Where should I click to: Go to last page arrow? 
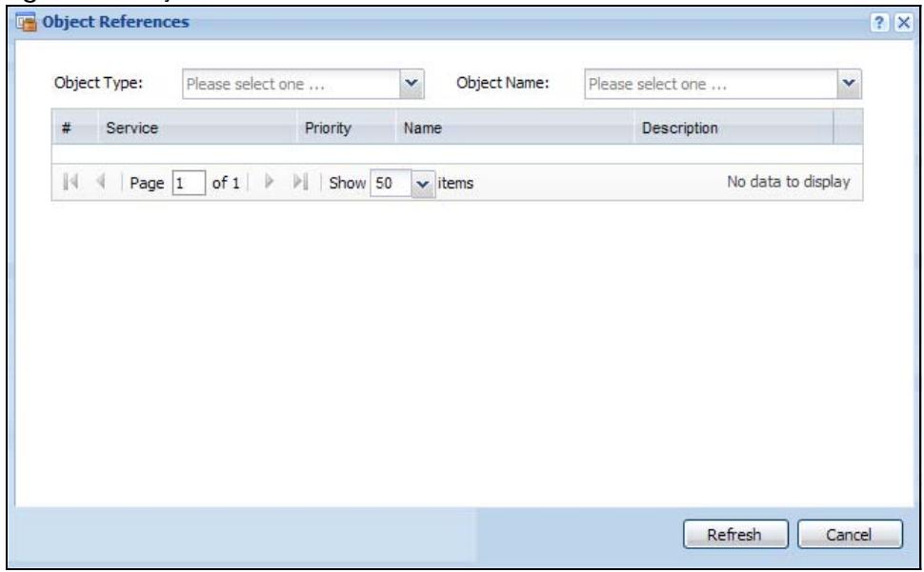click(x=300, y=183)
